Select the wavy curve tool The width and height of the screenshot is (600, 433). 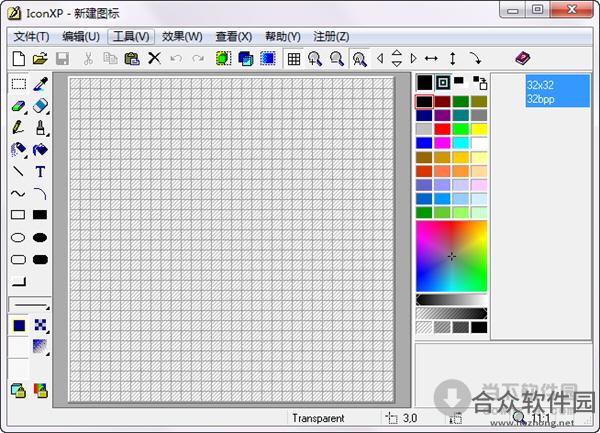(18, 194)
